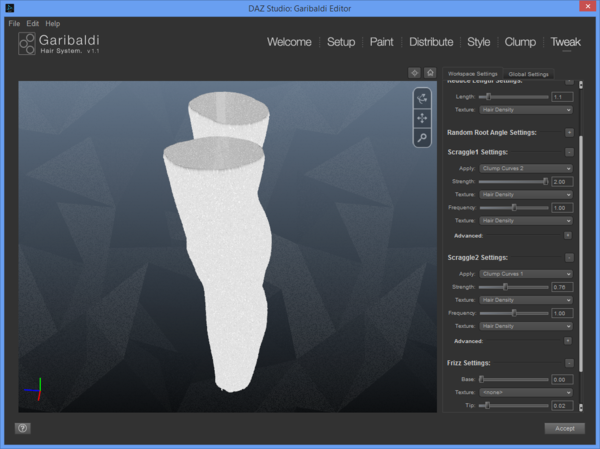Open Scraggle2 Strength Texture dropdown
Viewport: 600px width, 449px height.
click(526, 300)
